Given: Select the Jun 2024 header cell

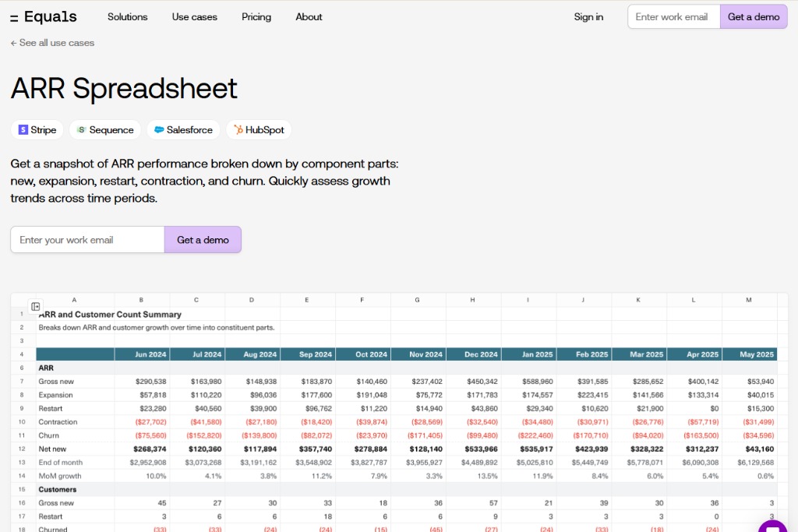Looking at the screenshot, I should coord(142,354).
